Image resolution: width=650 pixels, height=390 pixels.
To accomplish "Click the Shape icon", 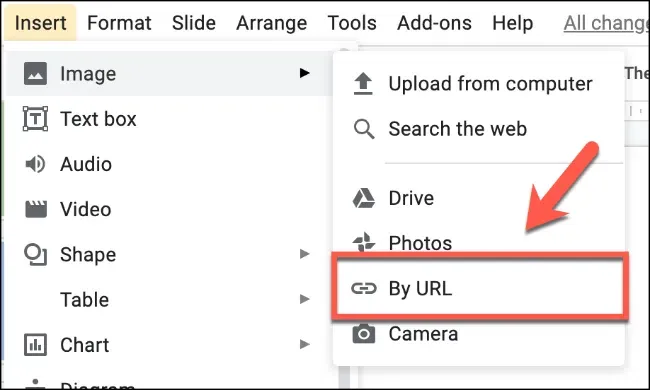I will click(x=35, y=254).
